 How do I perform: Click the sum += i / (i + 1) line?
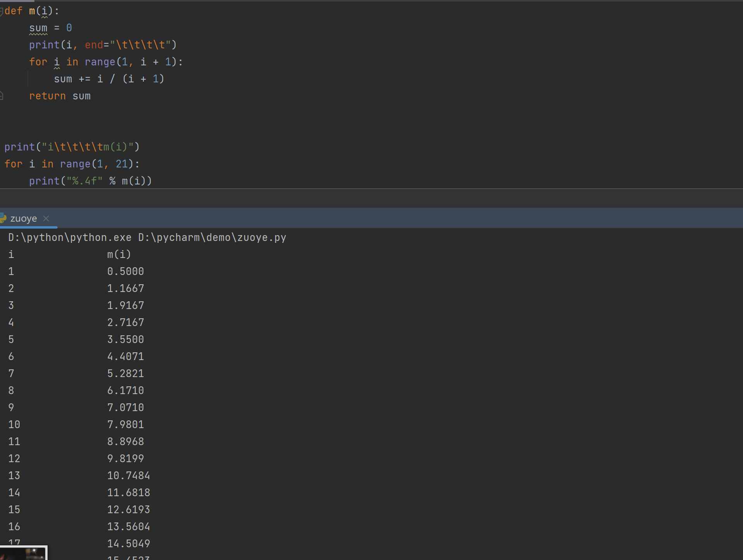(x=109, y=79)
